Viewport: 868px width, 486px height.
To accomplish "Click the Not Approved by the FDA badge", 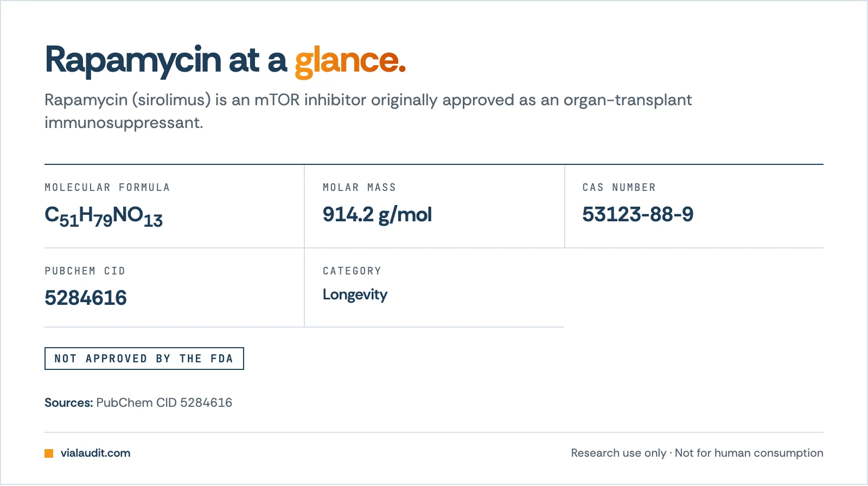I will pos(144,359).
